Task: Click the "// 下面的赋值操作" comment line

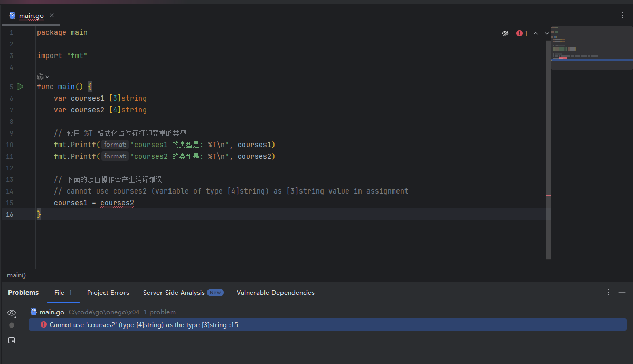Action: click(108, 179)
